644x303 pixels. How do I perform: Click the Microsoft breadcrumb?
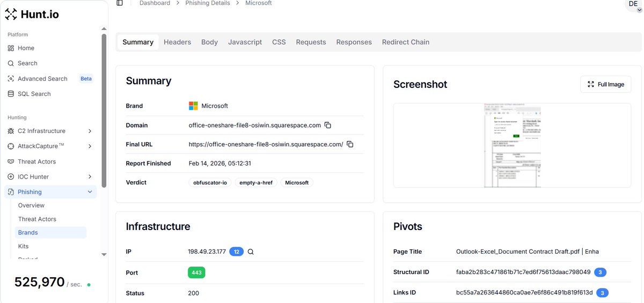pos(259,3)
